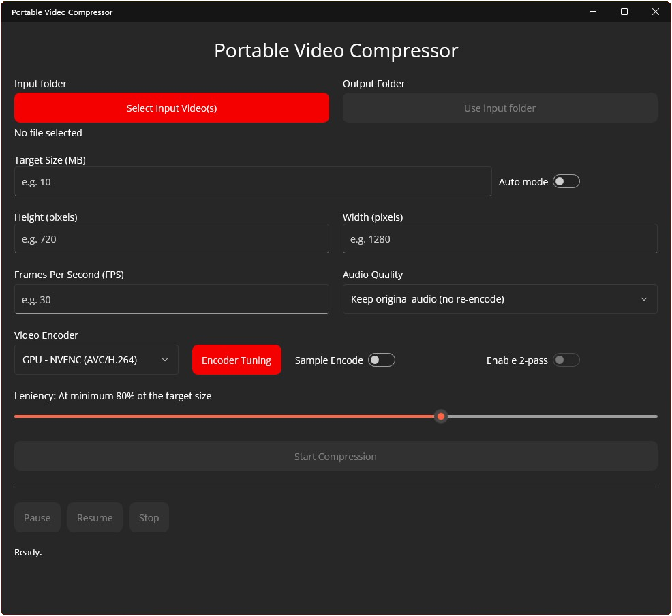This screenshot has height=616, width=672.
Task: Expand the Audio Quality chevron arrow
Action: [x=643, y=299]
